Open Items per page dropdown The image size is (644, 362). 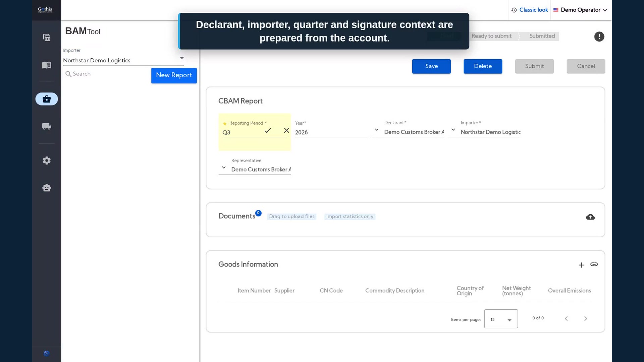(501, 319)
